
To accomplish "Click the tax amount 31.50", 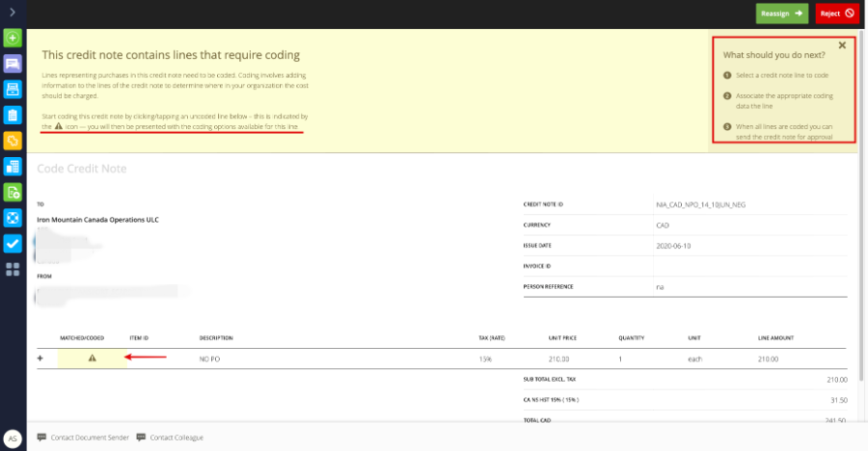I will [x=839, y=400].
